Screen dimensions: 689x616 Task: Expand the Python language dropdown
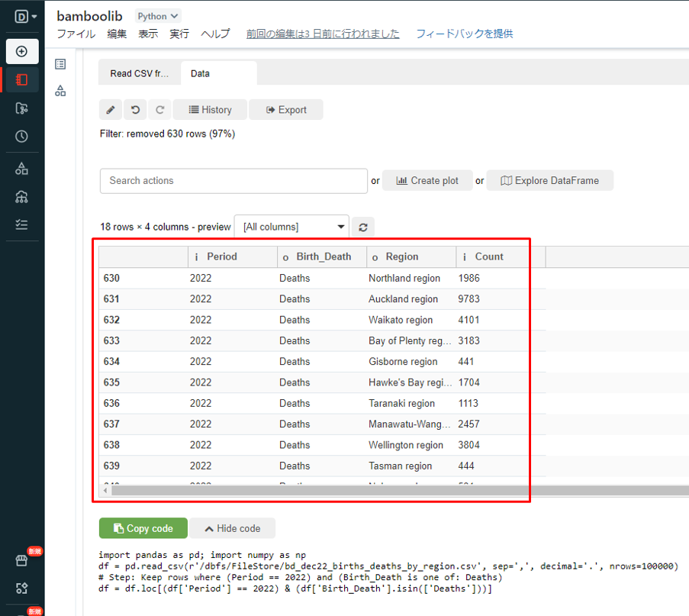(158, 16)
